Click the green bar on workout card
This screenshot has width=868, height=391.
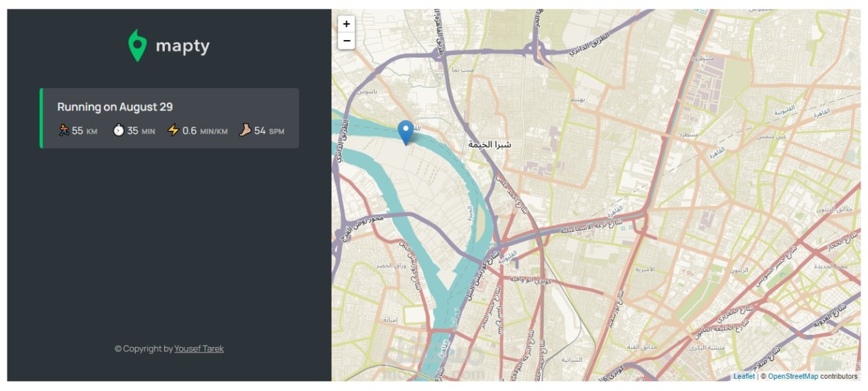[41, 118]
